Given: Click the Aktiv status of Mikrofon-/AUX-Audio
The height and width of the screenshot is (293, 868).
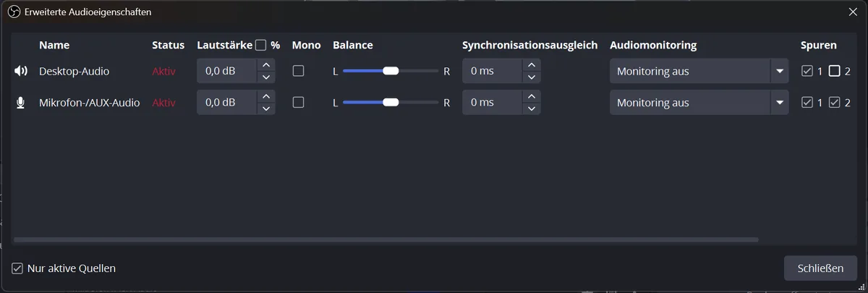Looking at the screenshot, I should [163, 103].
